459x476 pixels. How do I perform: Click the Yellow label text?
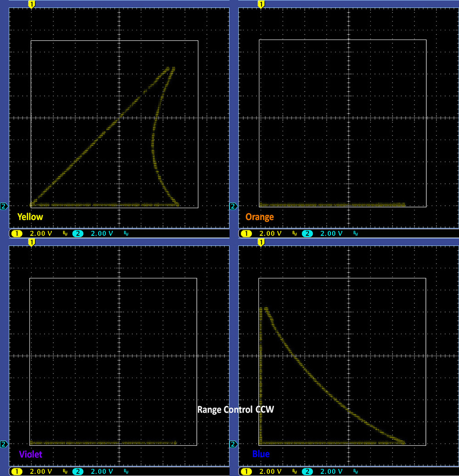tap(30, 217)
